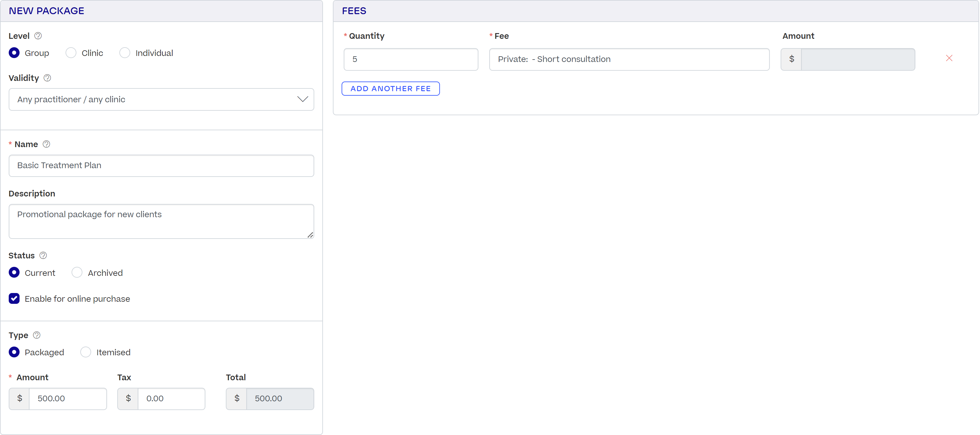Image resolution: width=980 pixels, height=435 pixels.
Task: Select the Packaged type radio button
Action: tap(14, 352)
